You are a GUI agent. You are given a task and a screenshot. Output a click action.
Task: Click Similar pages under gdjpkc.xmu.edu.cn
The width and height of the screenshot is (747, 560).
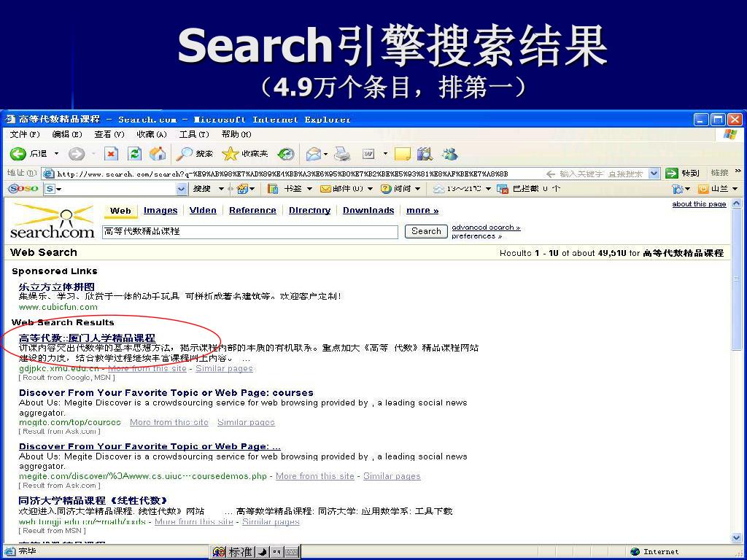pos(224,368)
